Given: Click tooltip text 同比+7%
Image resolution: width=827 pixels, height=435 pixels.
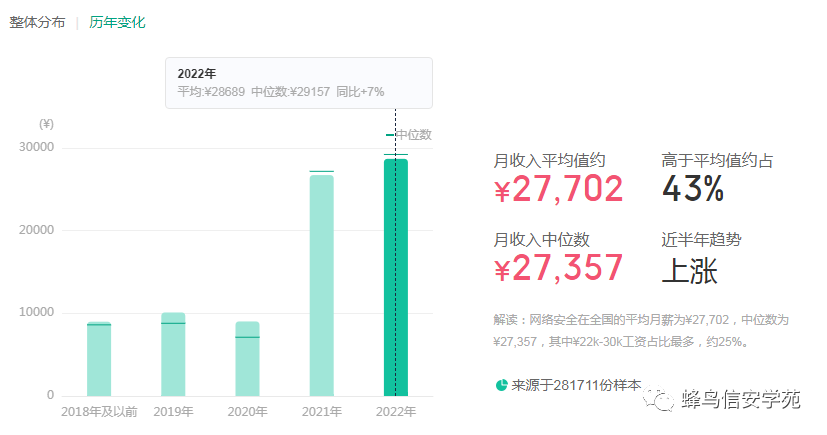Looking at the screenshot, I should 360,92.
